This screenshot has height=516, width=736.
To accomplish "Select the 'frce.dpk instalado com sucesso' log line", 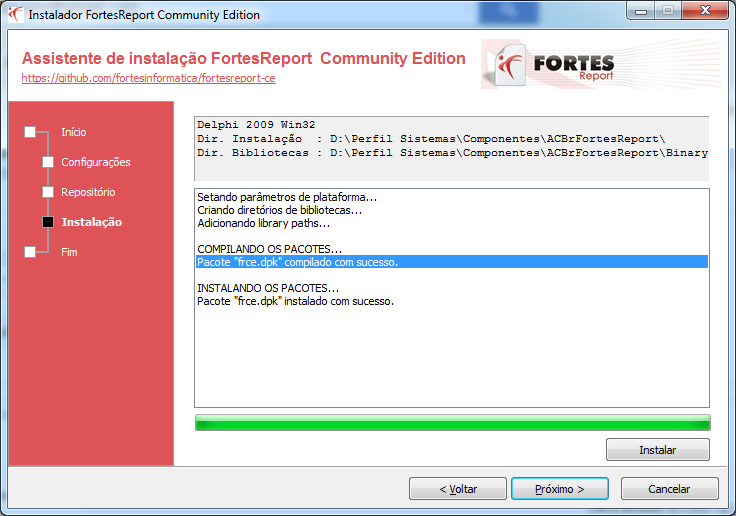I will [295, 301].
